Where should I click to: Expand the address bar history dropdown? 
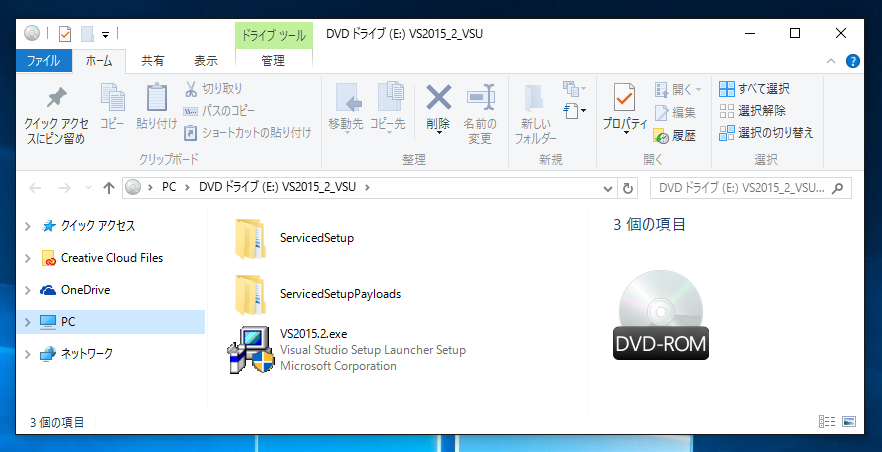coord(608,188)
